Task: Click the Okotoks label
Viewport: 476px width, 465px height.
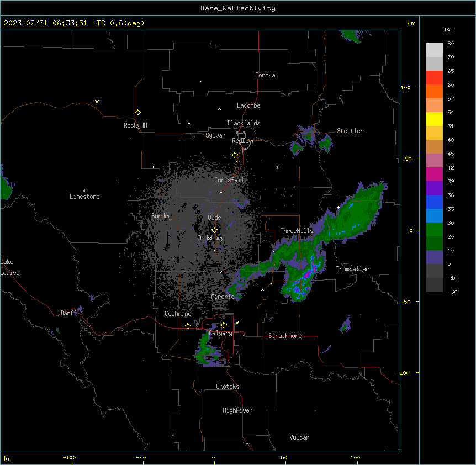Action: pyautogui.click(x=228, y=387)
